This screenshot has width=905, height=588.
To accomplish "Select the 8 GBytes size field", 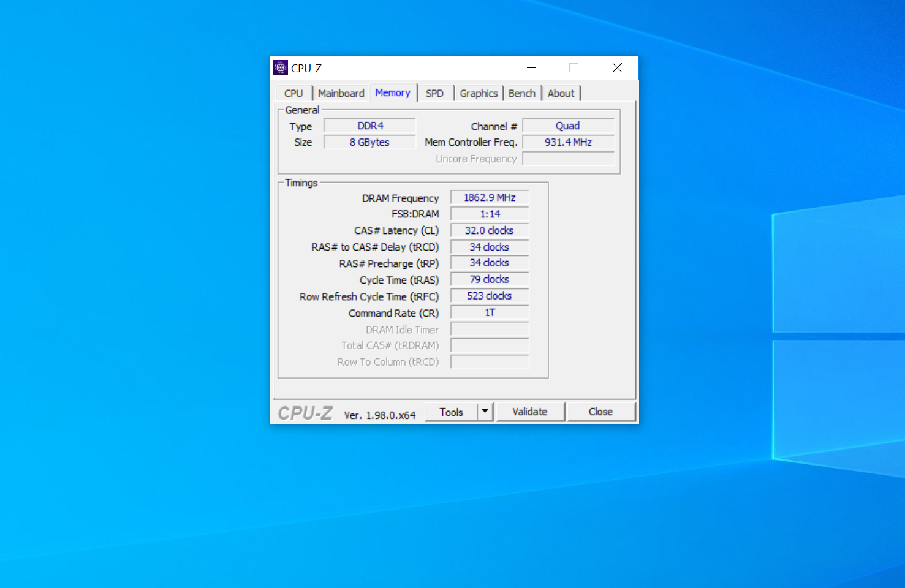I will [370, 142].
